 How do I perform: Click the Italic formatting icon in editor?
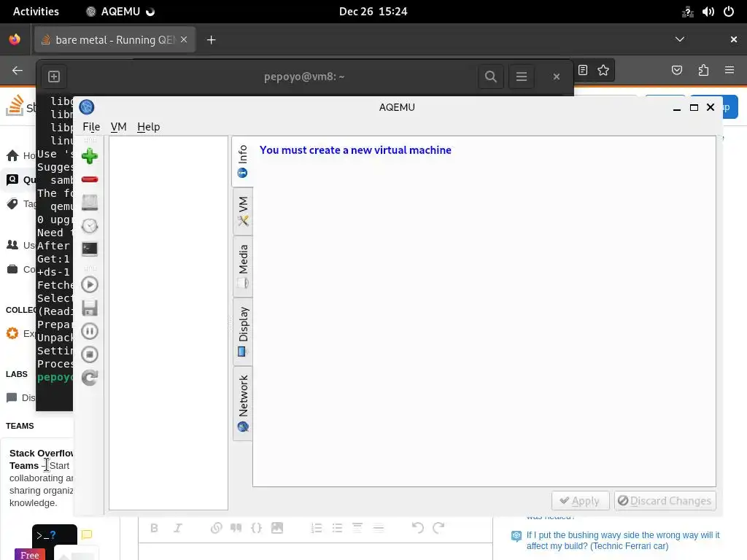click(178, 528)
